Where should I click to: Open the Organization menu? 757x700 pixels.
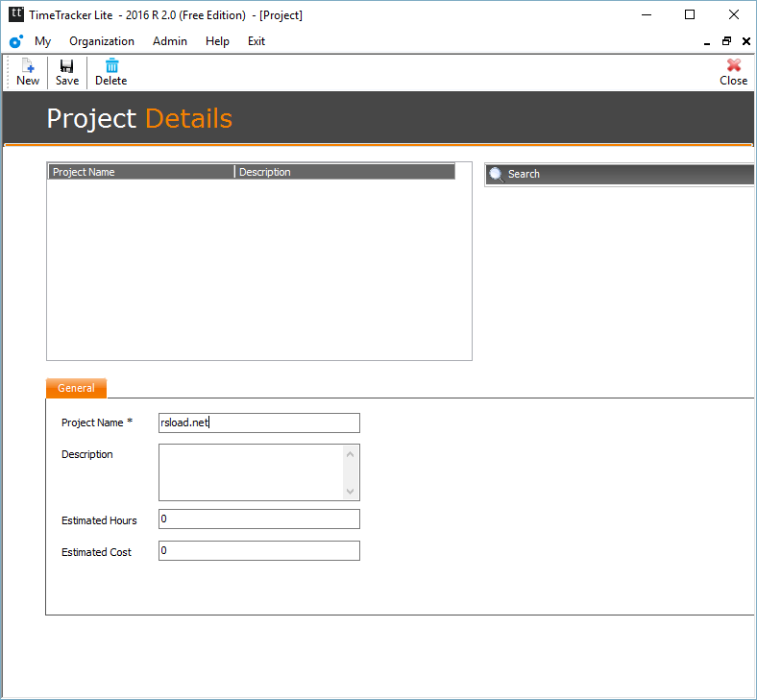tap(102, 41)
